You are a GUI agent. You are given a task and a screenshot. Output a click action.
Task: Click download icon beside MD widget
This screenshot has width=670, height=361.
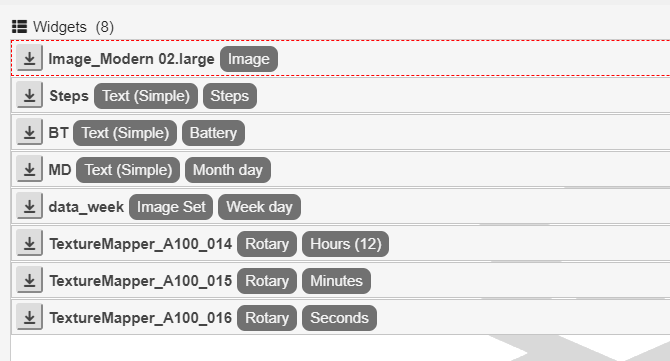tap(29, 169)
